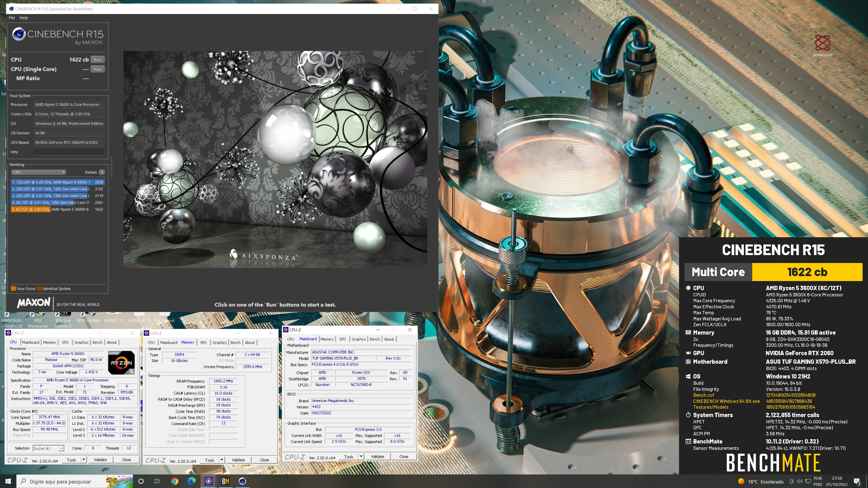Open Task View from the taskbar
Screen dimensions: 868x488
pyautogui.click(x=157, y=481)
